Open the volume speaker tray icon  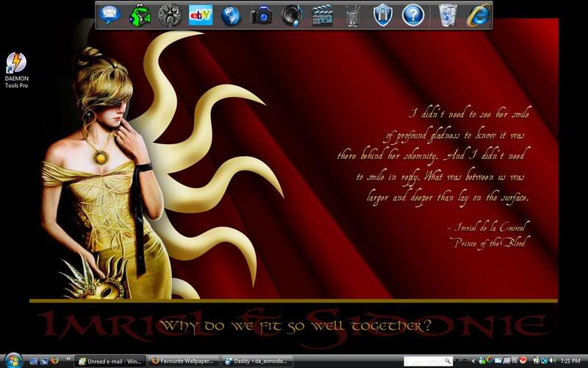click(553, 361)
